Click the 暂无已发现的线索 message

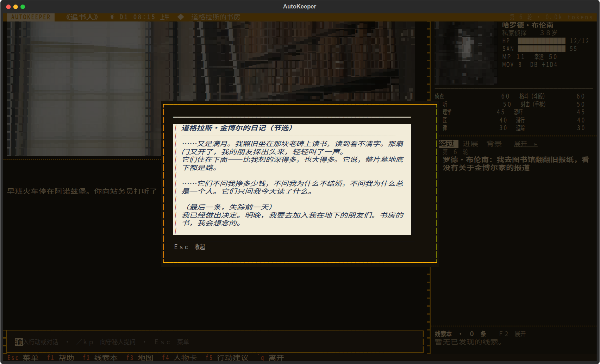click(x=468, y=342)
